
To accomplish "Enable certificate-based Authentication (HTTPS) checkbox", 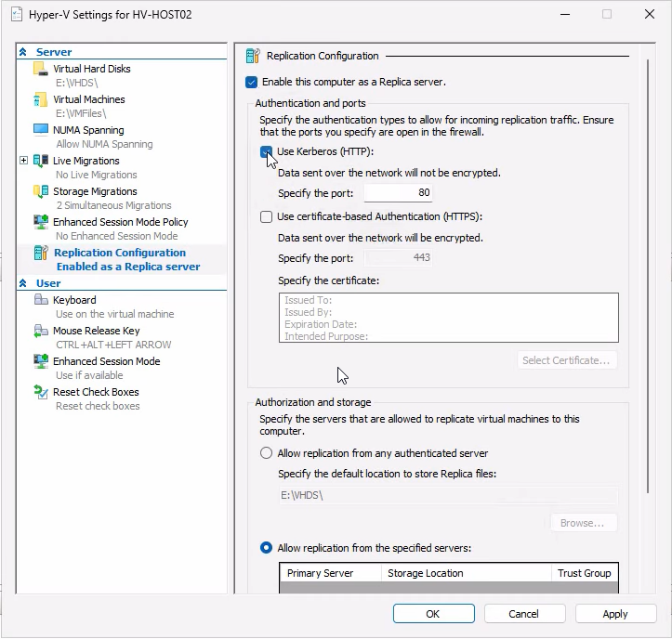I will 266,216.
